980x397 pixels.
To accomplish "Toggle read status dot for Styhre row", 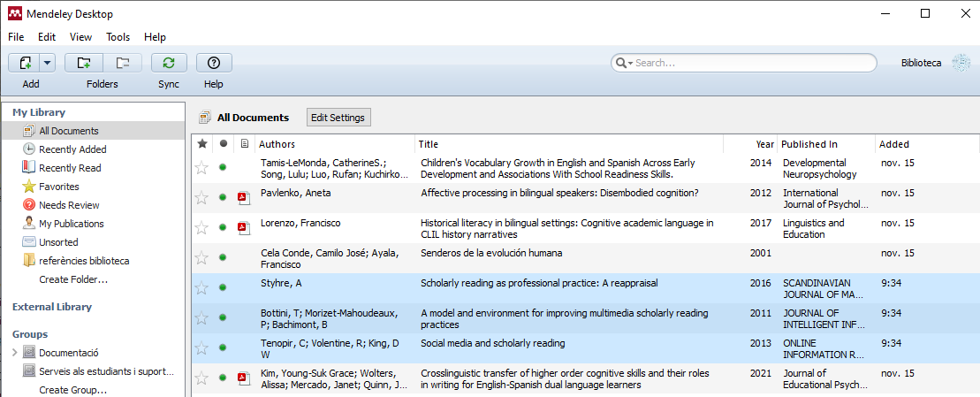I will click(x=223, y=287).
